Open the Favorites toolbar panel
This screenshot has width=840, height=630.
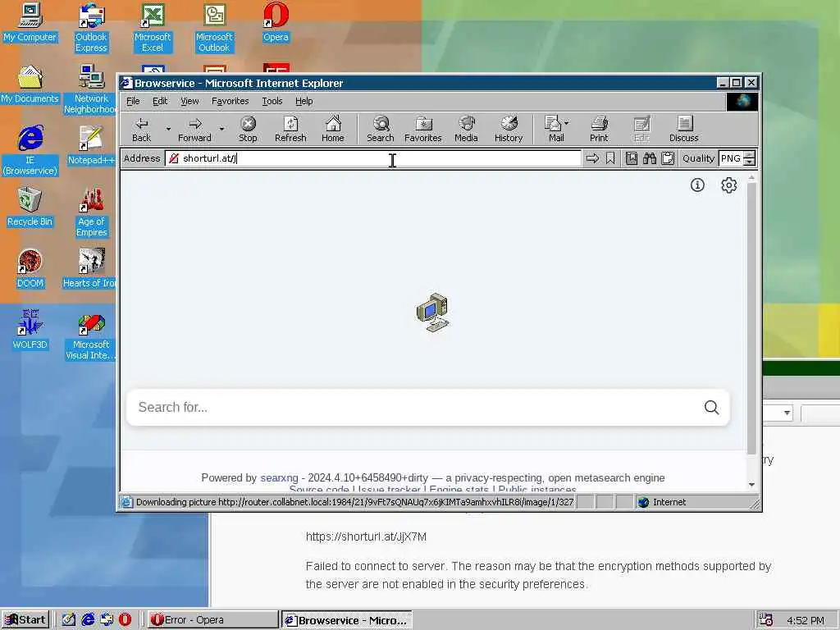tap(423, 130)
